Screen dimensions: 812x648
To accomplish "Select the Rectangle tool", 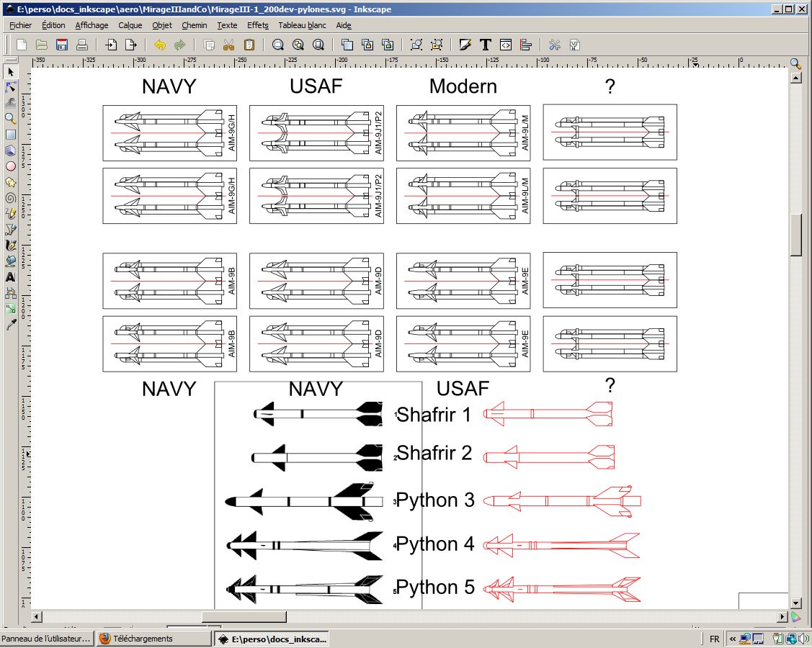I will pyautogui.click(x=11, y=135).
